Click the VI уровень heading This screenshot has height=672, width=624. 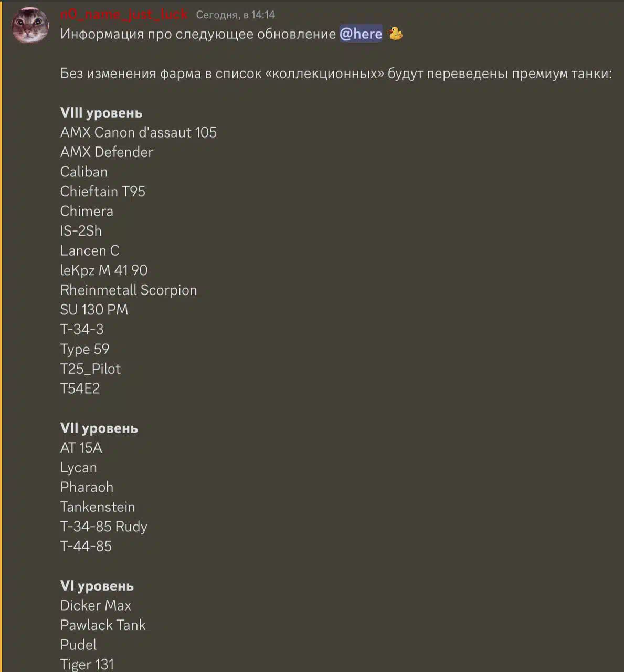(97, 586)
